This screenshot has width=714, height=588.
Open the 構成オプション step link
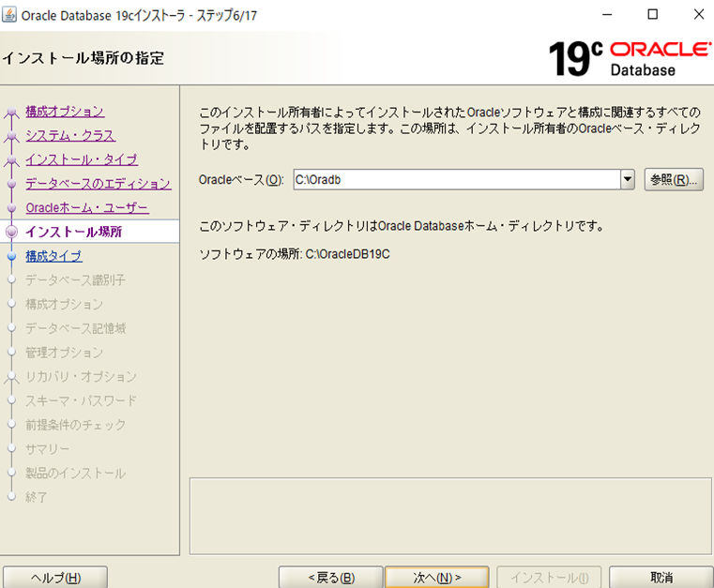point(65,112)
